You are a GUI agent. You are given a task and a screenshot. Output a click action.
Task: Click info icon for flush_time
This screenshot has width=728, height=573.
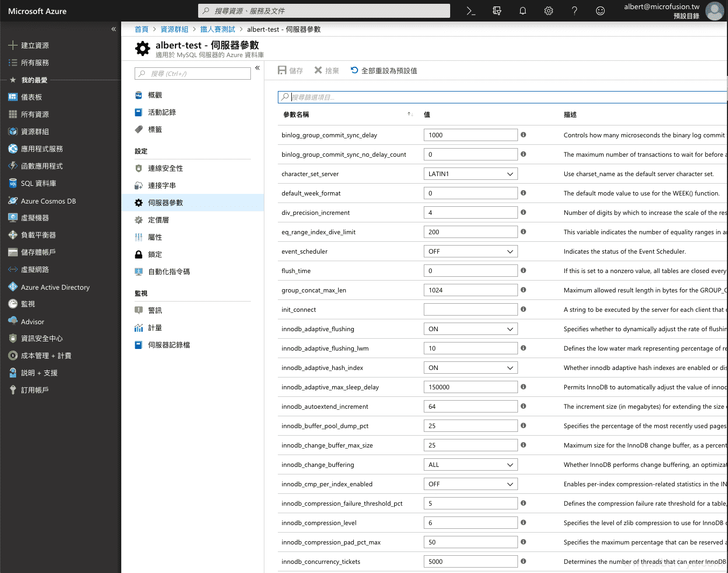pyautogui.click(x=523, y=270)
